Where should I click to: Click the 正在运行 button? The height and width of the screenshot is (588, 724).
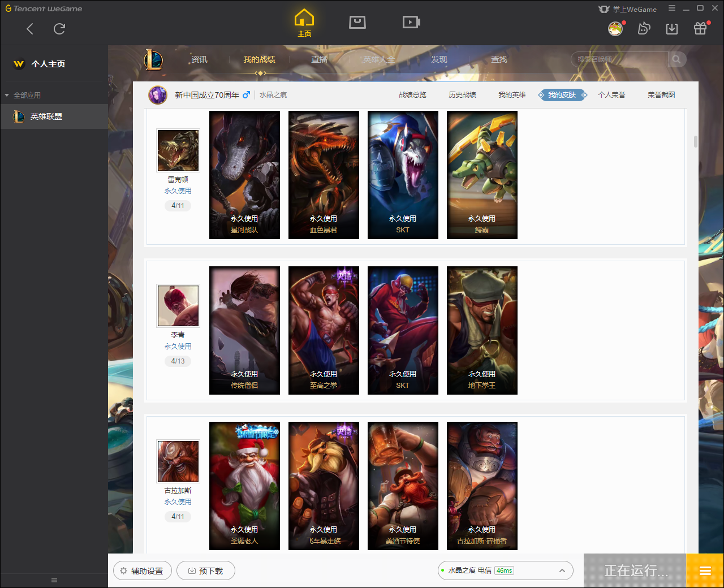click(x=635, y=570)
